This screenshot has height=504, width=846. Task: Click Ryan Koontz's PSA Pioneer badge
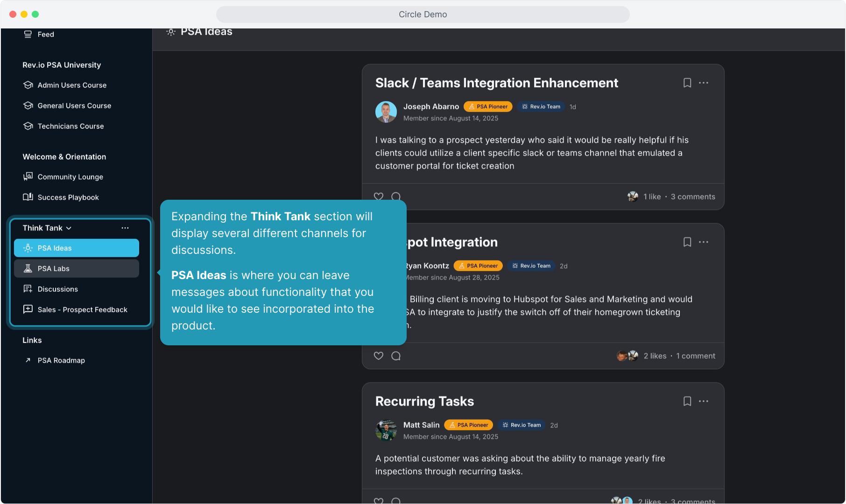click(478, 266)
